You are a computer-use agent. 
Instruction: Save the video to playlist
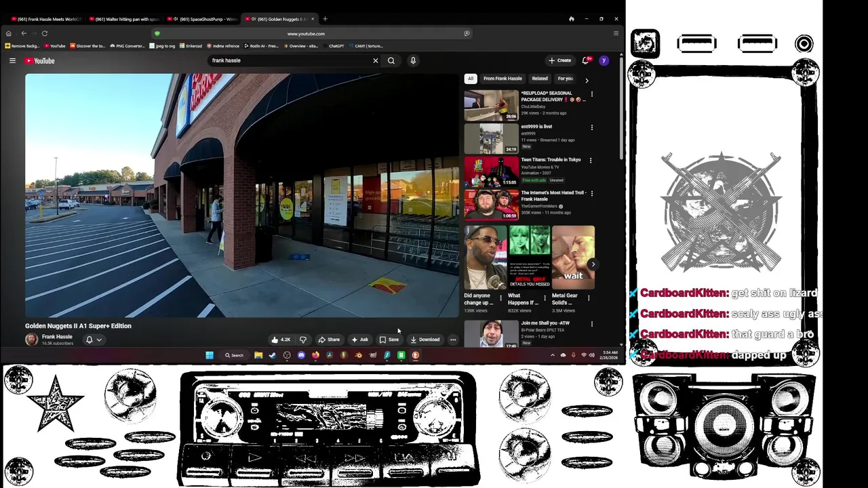pos(389,340)
